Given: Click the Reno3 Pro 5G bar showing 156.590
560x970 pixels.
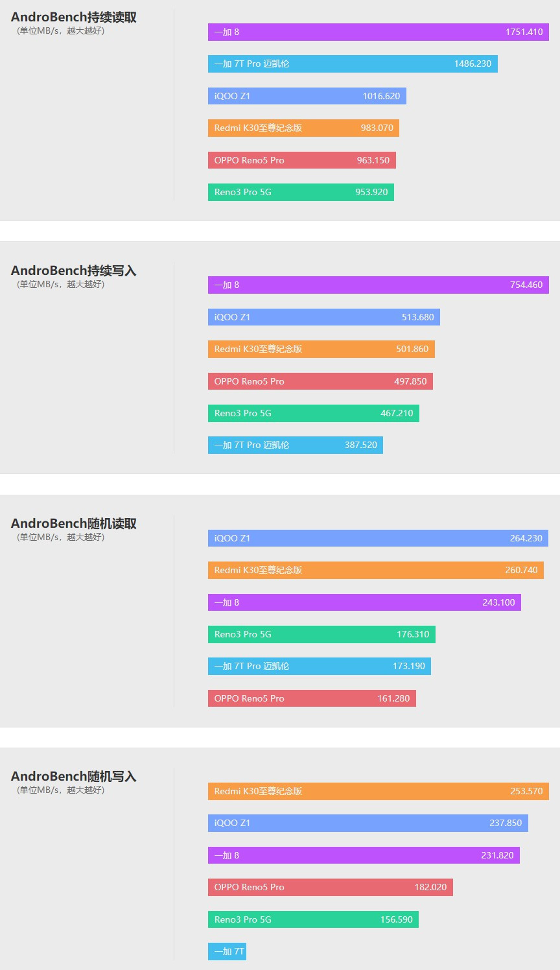Looking at the screenshot, I should coord(312,919).
